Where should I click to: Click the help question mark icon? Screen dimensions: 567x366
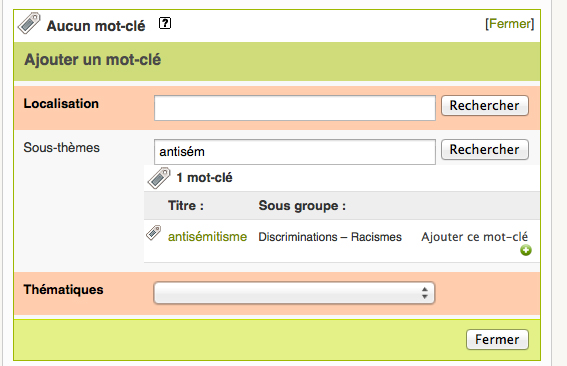coord(165,24)
